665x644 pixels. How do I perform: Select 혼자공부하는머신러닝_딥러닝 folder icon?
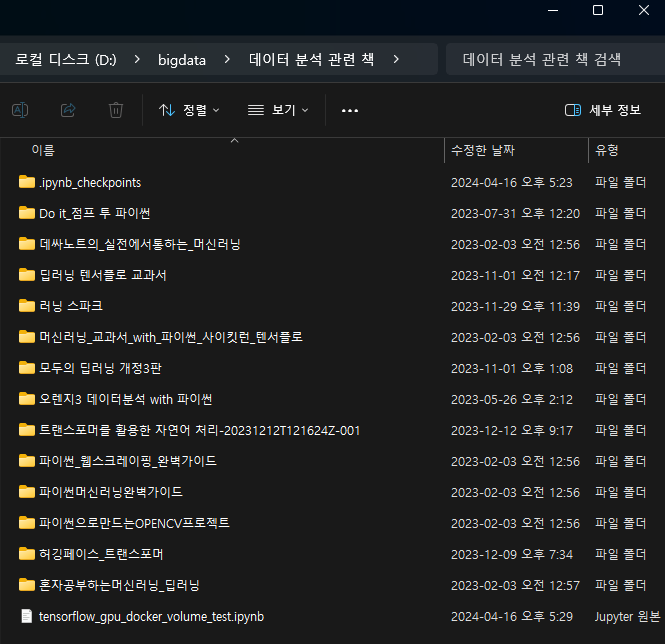[27, 585]
